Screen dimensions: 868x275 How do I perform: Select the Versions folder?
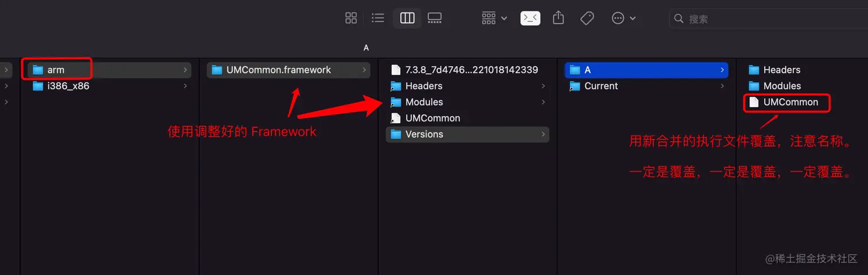coord(468,134)
